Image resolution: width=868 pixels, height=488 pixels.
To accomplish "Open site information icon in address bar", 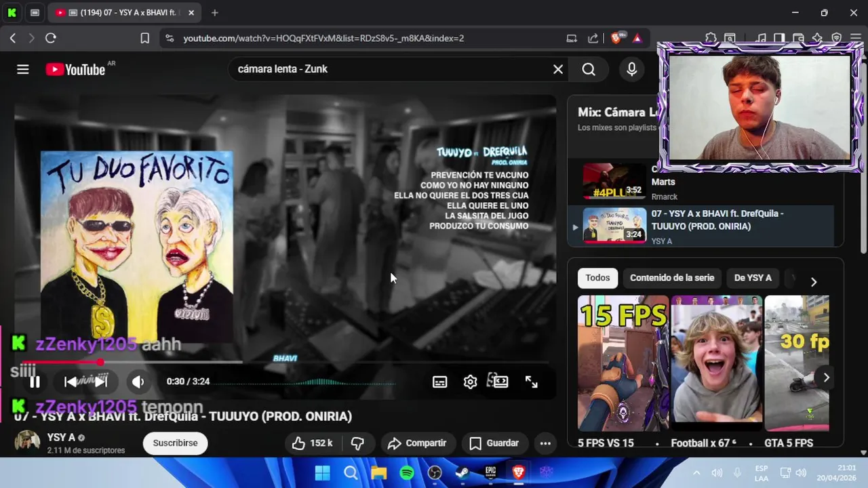I will 170,39.
